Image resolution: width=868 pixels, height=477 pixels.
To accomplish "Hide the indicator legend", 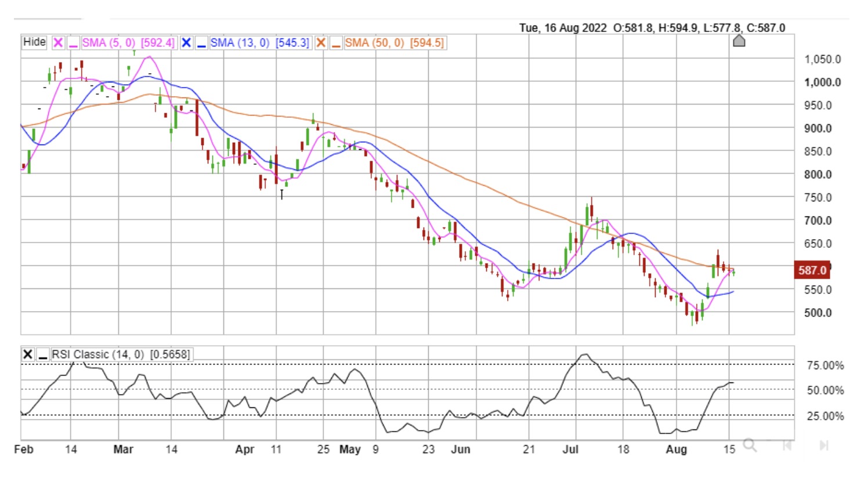I will [x=34, y=42].
